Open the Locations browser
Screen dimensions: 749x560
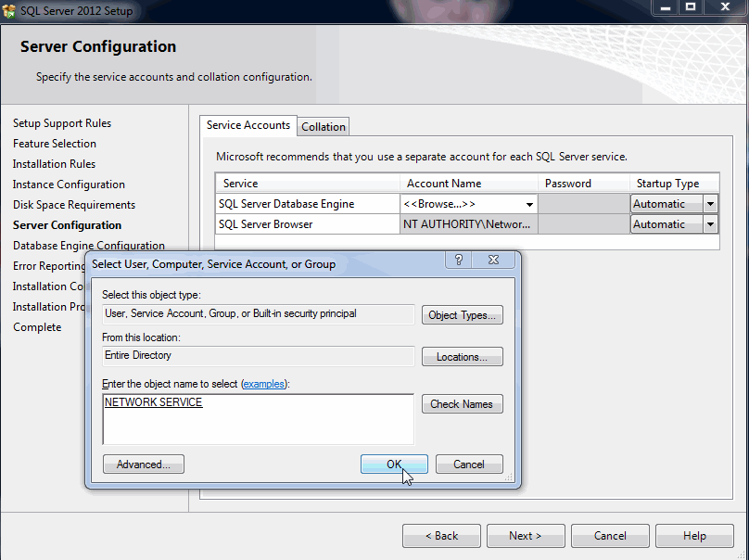pyautogui.click(x=462, y=357)
